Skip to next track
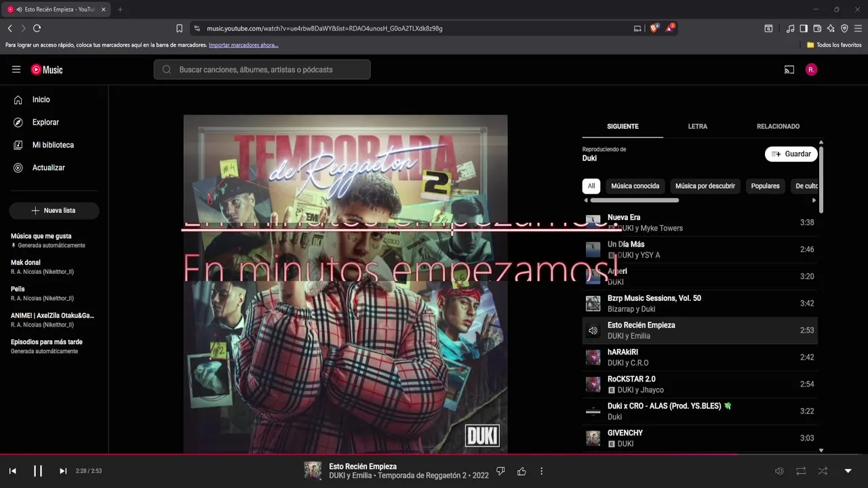 [x=63, y=471]
